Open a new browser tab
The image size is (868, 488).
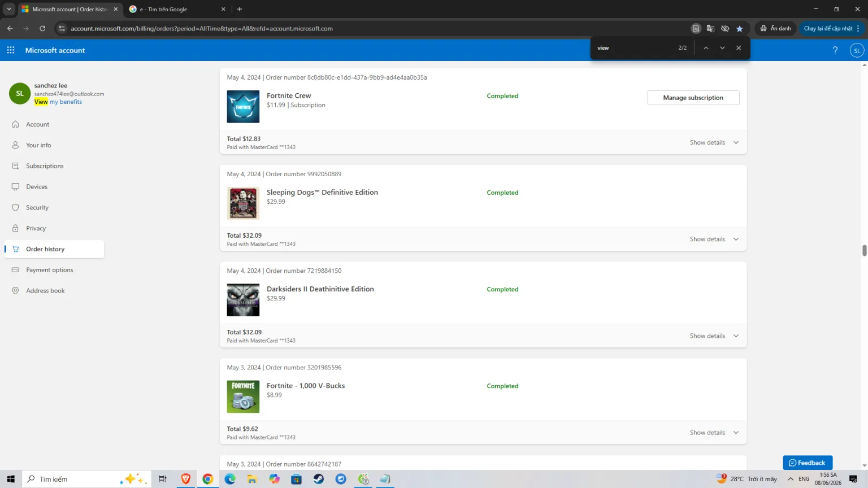[x=240, y=9]
